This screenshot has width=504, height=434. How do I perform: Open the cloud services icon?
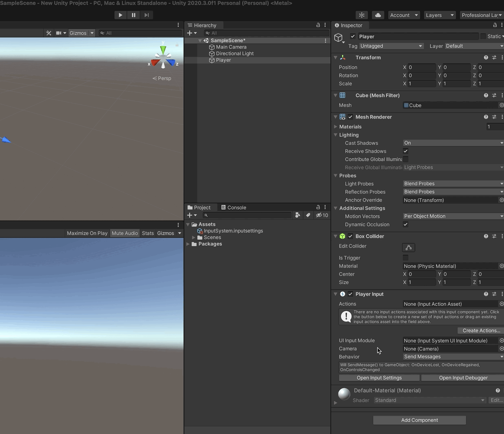[x=378, y=15]
